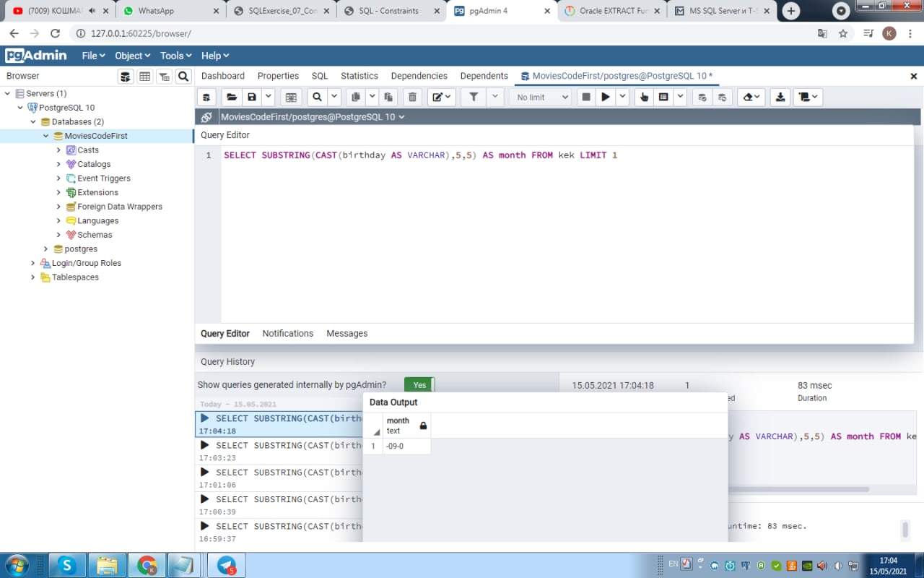Stop query execution button
The image size is (924, 578).
586,97
